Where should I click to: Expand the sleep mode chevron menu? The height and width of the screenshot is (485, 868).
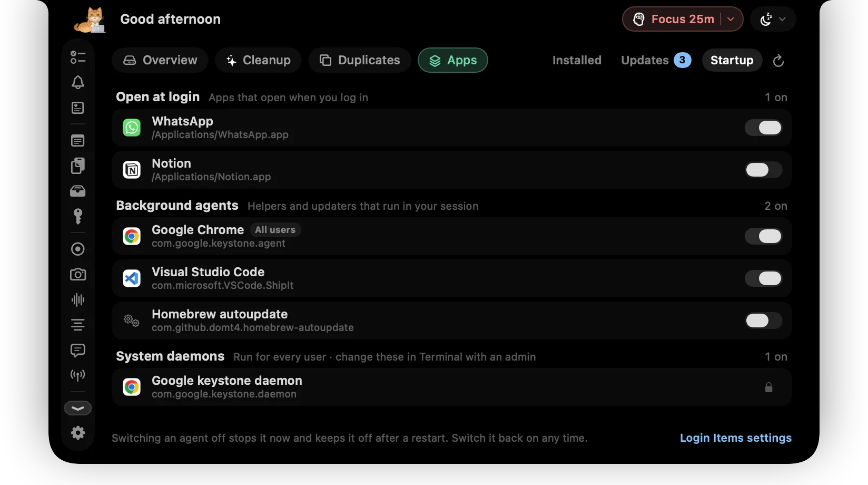point(783,20)
